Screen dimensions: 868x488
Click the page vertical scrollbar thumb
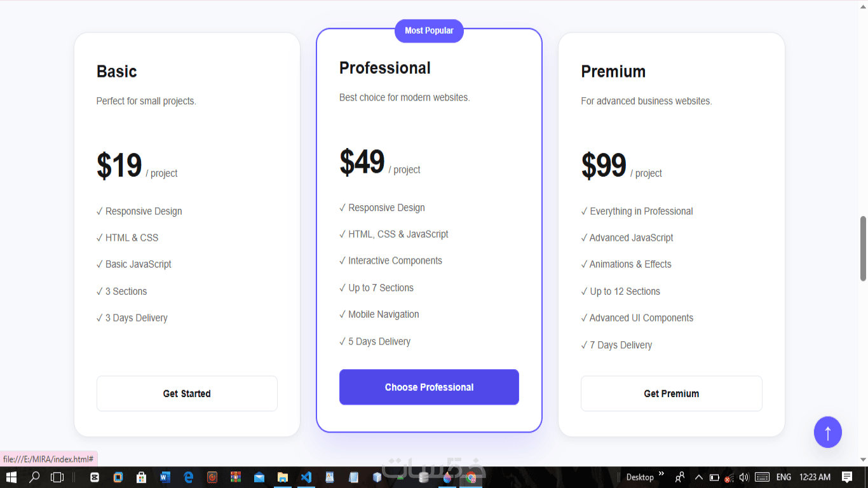(863, 248)
